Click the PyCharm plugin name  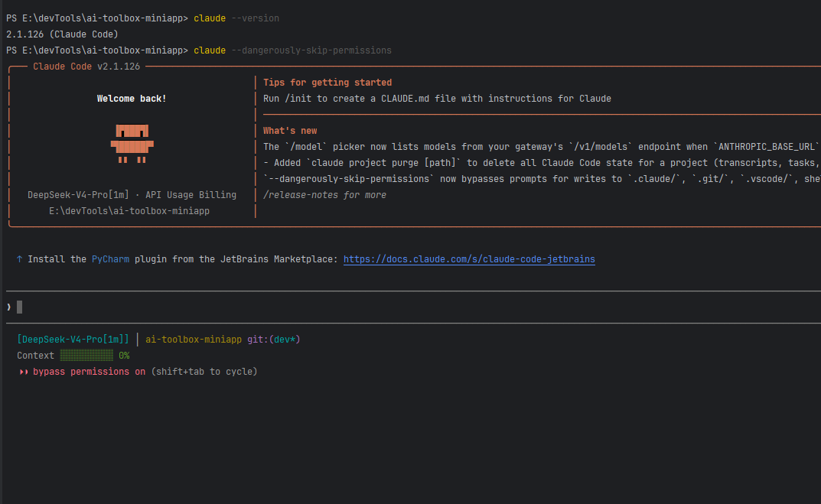click(110, 259)
